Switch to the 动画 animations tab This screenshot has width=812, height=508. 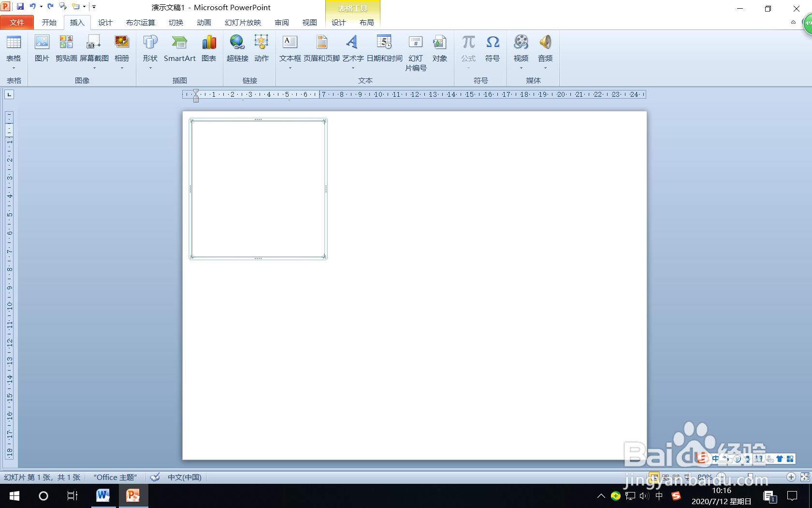204,22
